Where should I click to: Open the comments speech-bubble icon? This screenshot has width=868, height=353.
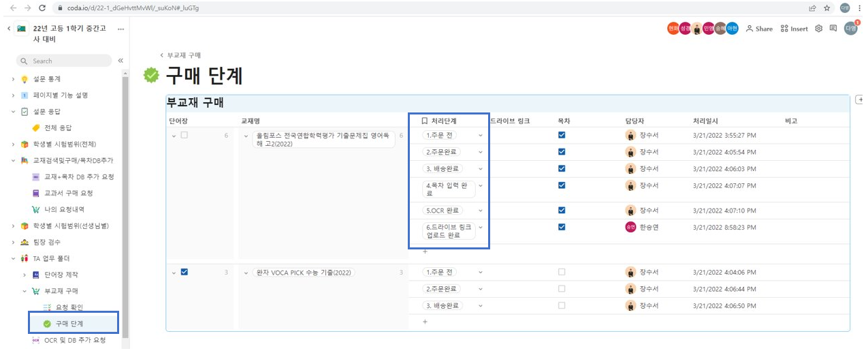(833, 29)
